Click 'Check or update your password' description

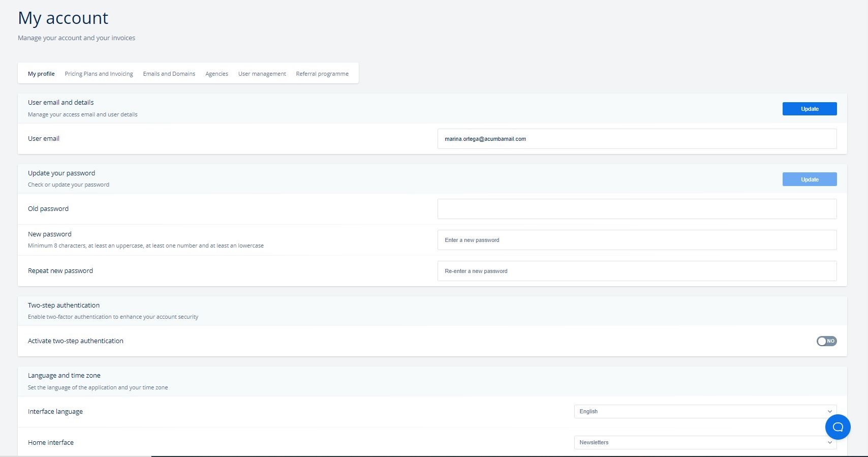pyautogui.click(x=69, y=185)
